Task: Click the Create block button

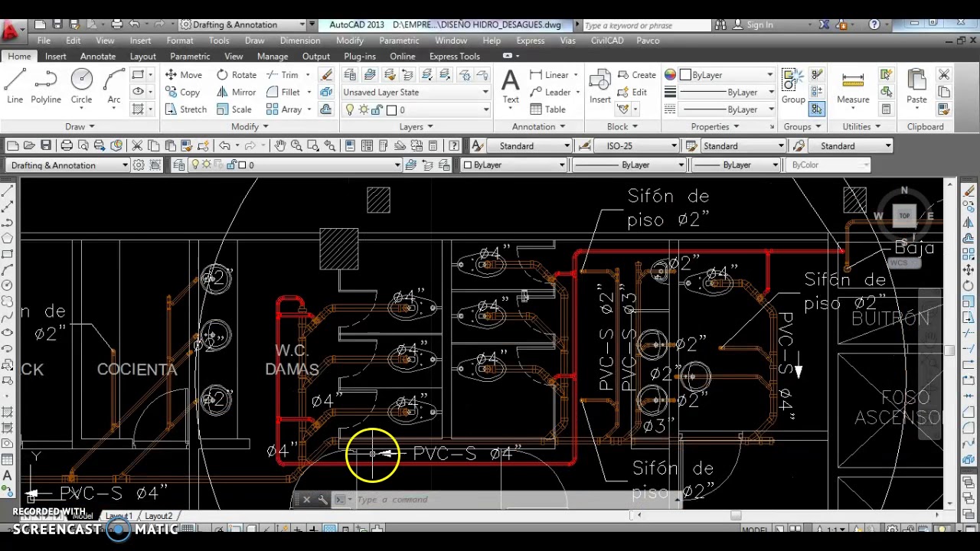Action: (x=637, y=75)
